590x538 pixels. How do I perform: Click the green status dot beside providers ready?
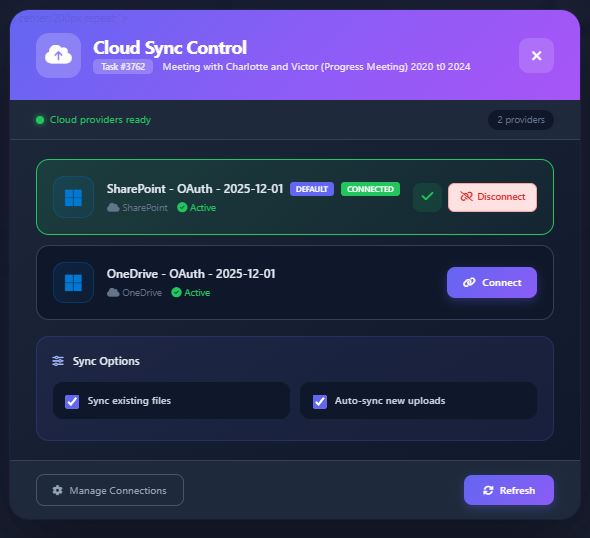tap(40, 120)
